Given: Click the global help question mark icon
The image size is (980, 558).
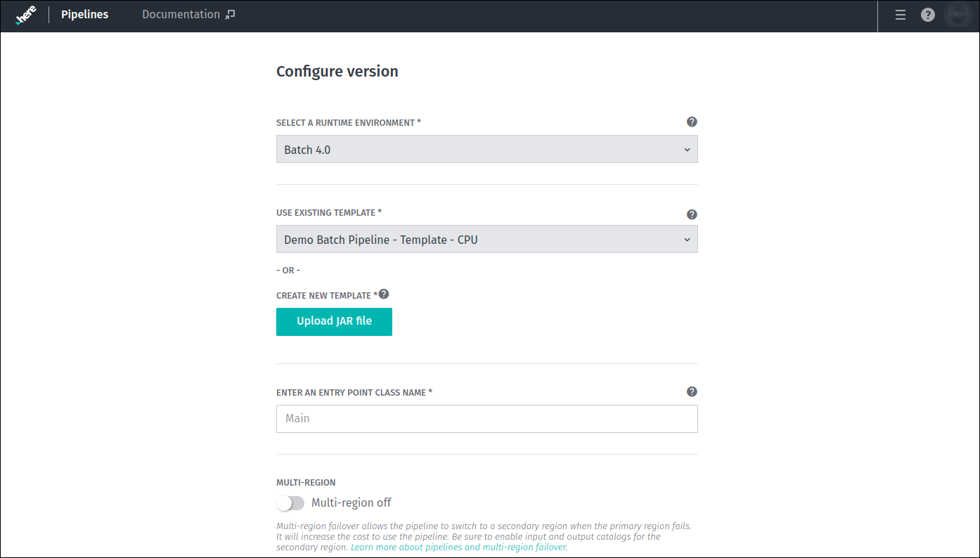Looking at the screenshot, I should [927, 14].
